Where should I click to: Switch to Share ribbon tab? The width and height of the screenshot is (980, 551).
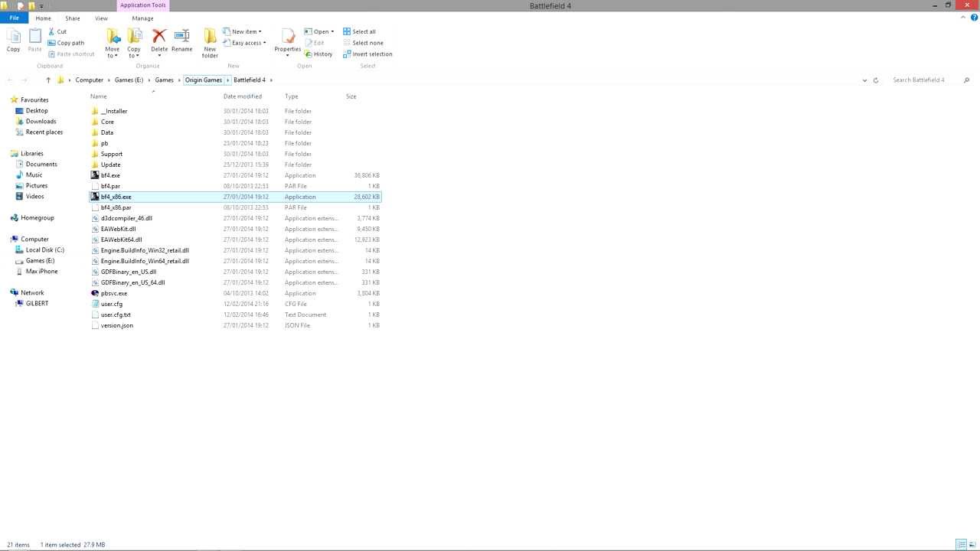[x=73, y=18]
